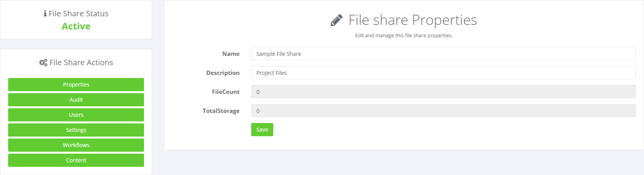Click the gears icon beside File Share Actions

tap(43, 62)
